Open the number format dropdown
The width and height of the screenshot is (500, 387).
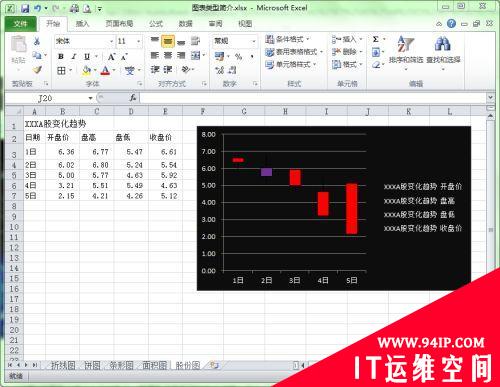coord(254,41)
